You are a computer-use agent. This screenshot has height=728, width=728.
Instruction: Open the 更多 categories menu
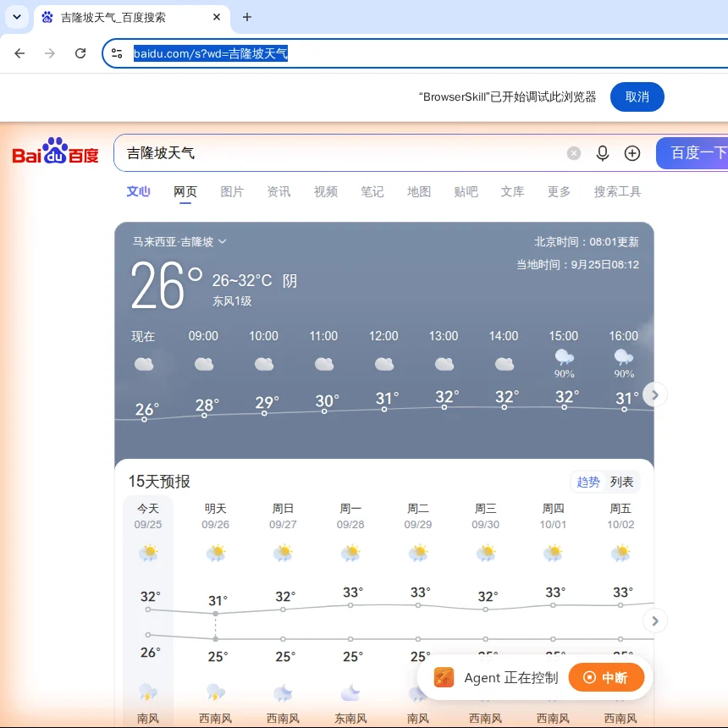[559, 191]
